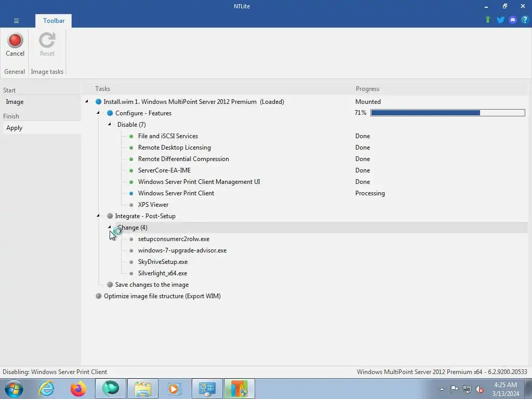532x399 pixels.
Task: Select the Save changes to the image task
Action: 152,285
